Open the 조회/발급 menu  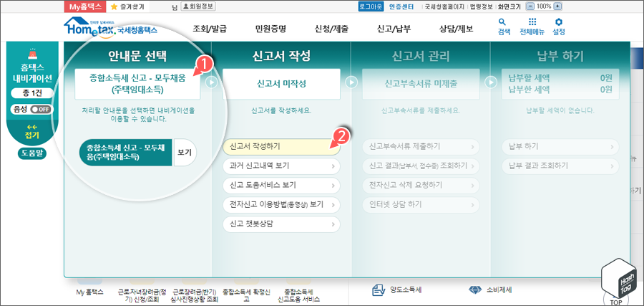pos(210,29)
